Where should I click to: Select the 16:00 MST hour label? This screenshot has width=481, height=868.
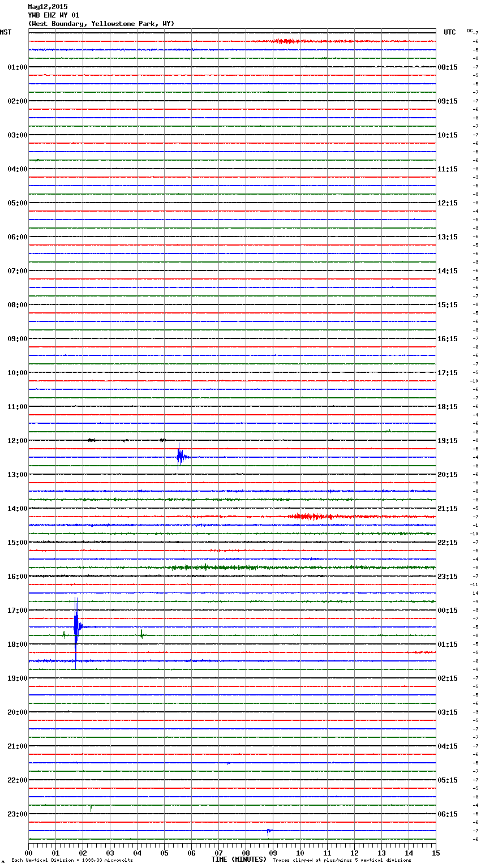(x=17, y=577)
